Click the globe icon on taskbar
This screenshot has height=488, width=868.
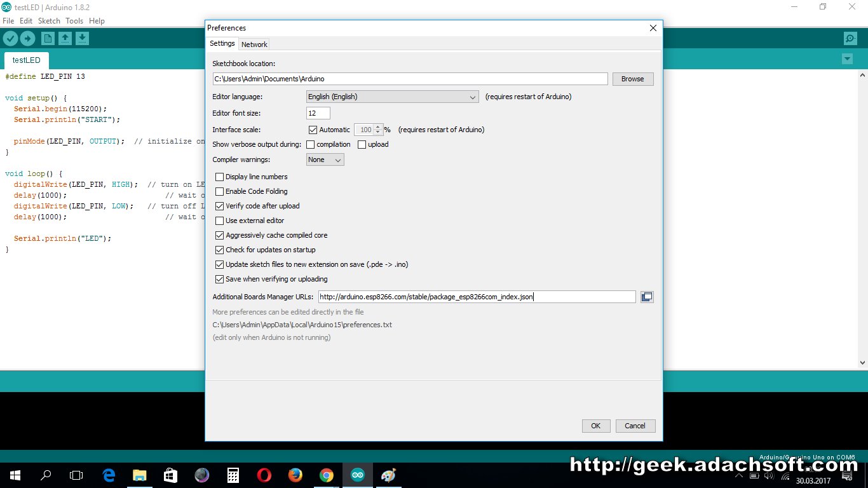click(x=202, y=475)
